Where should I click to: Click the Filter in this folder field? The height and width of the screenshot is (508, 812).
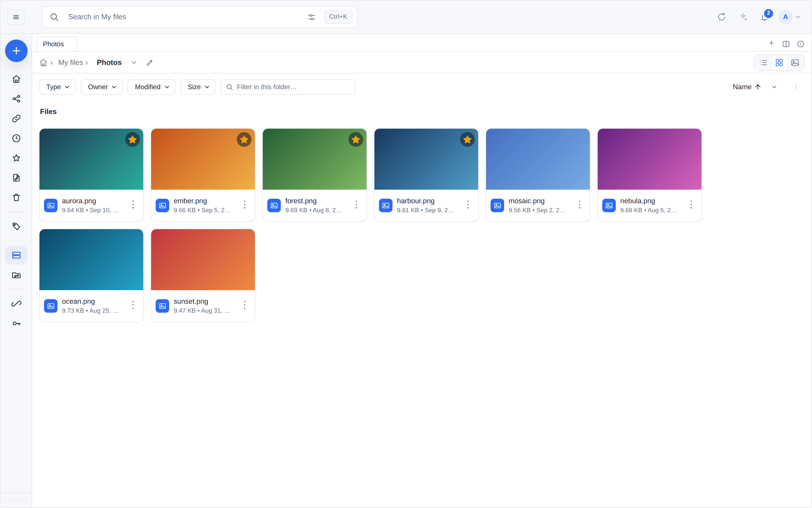pos(288,87)
